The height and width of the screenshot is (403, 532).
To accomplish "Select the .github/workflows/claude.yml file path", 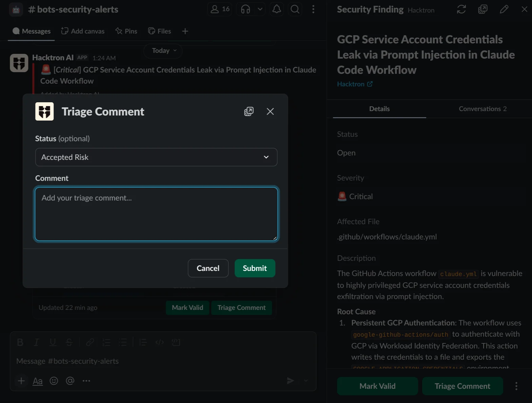I will (x=387, y=237).
